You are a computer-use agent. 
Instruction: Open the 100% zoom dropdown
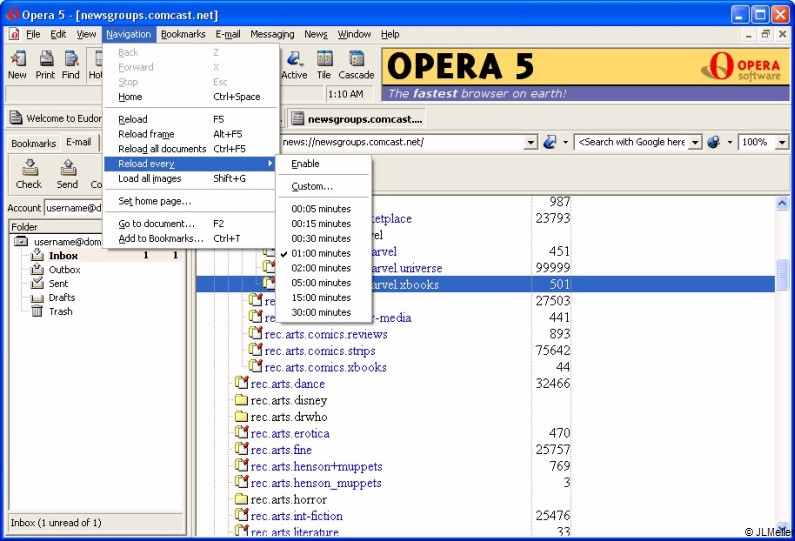click(782, 142)
